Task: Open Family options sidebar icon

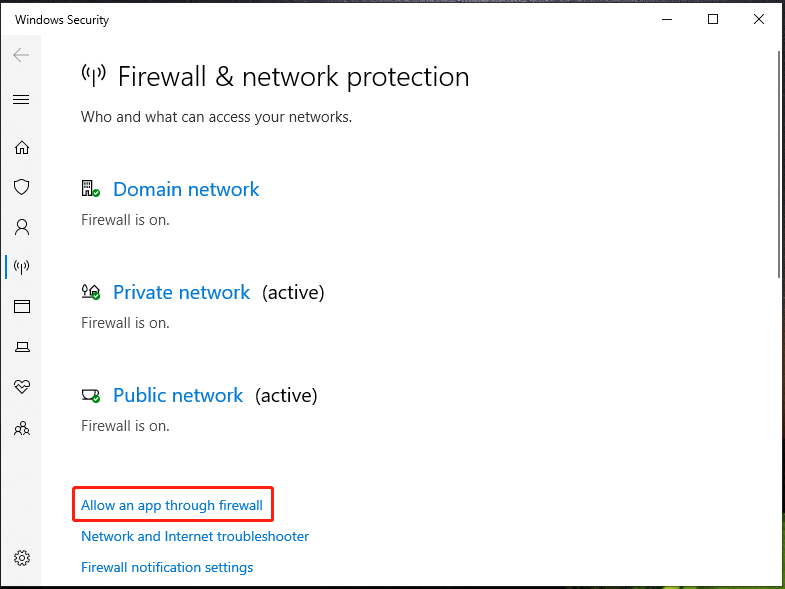Action: point(21,428)
